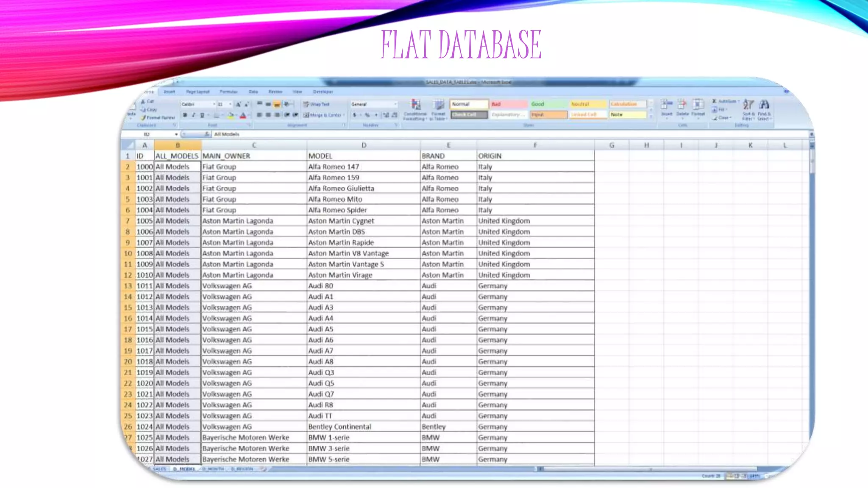Click the Decrease Font Size icon
Screen dimensions: 868x488
[x=247, y=104]
